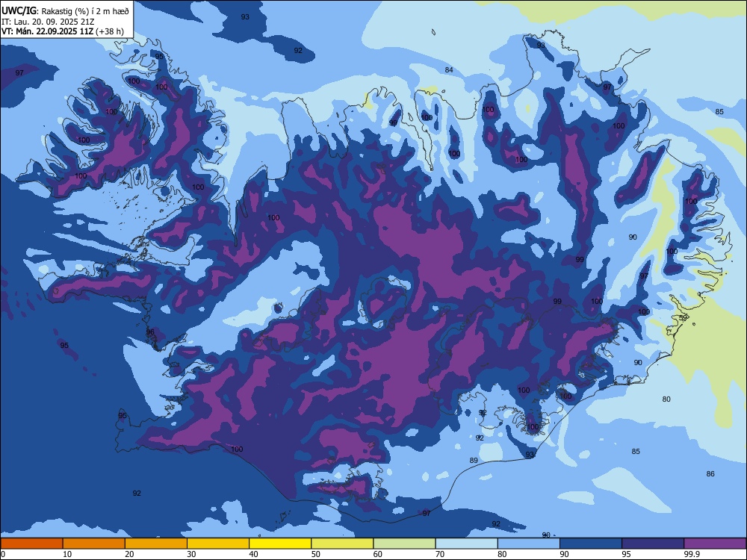Click the '70' legend tick label
Viewport: 747px width, 560px height.
tap(440, 554)
